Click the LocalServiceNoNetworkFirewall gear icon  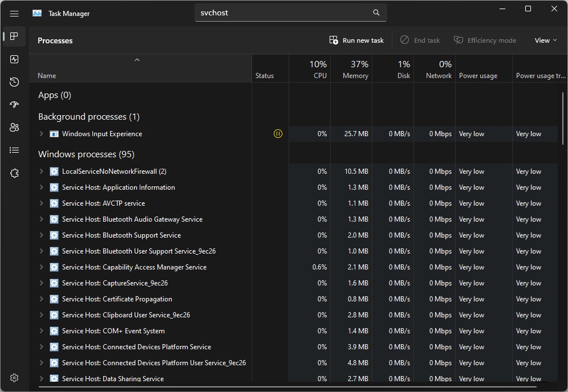coord(54,171)
